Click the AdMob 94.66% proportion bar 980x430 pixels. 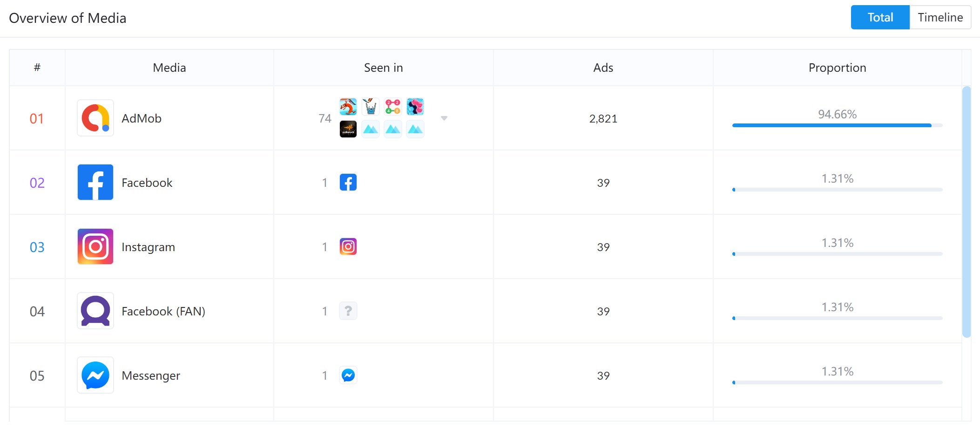pos(837,125)
